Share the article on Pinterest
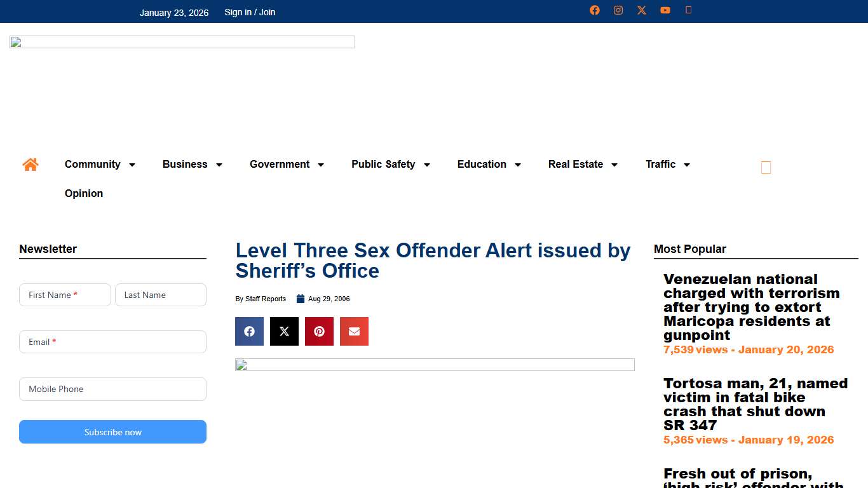 [319, 331]
